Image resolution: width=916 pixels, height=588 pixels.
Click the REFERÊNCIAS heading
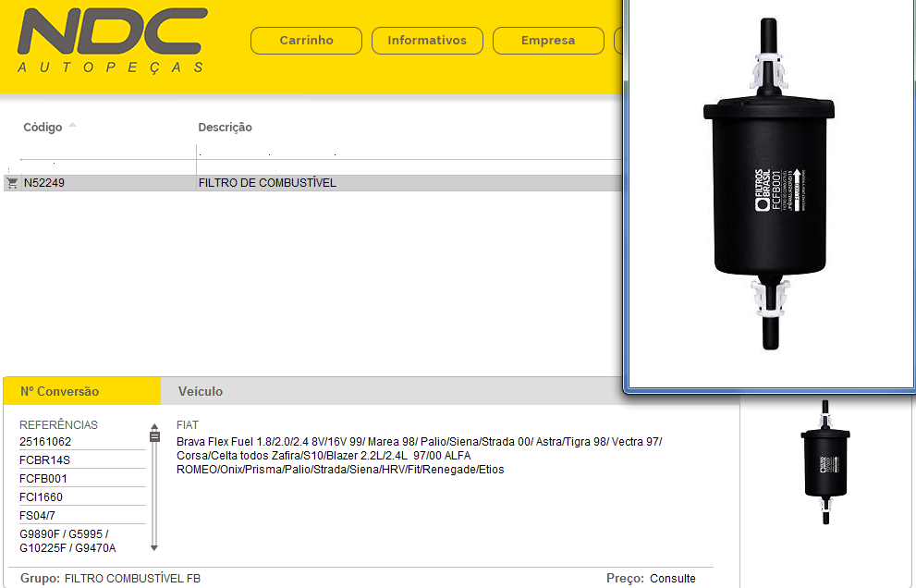[58, 425]
